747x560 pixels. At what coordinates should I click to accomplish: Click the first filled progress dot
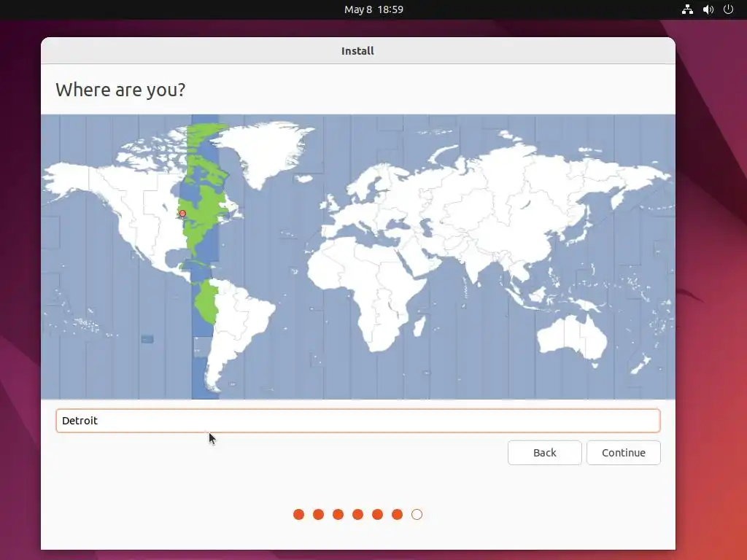click(298, 514)
